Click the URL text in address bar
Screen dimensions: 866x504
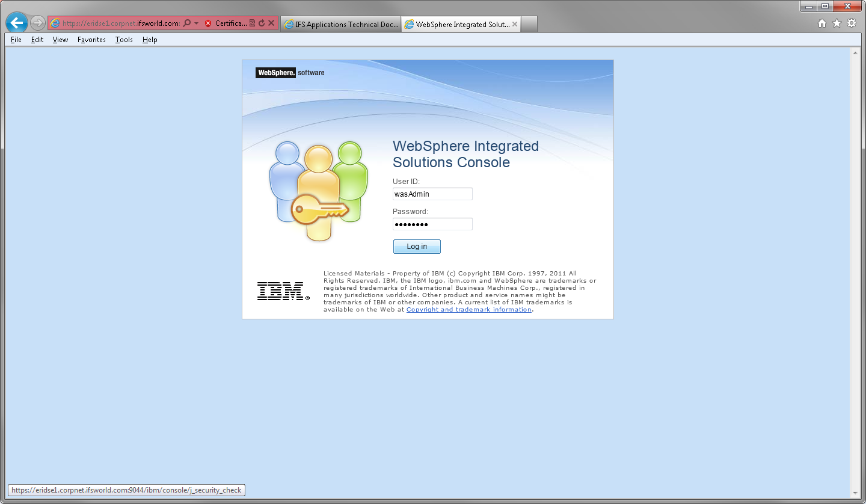pos(121,23)
